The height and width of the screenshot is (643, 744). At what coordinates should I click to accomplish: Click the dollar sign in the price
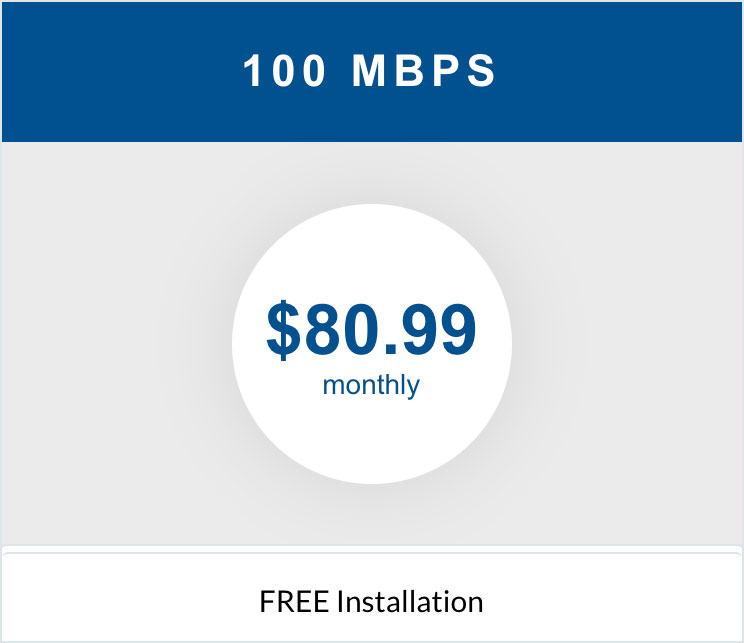click(x=284, y=330)
